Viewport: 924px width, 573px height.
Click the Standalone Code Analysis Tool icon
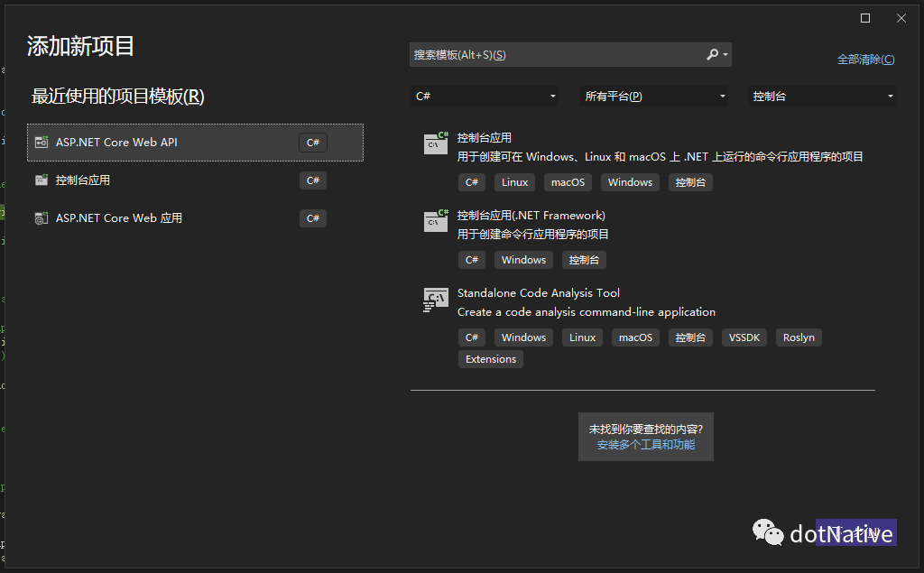[x=436, y=299]
